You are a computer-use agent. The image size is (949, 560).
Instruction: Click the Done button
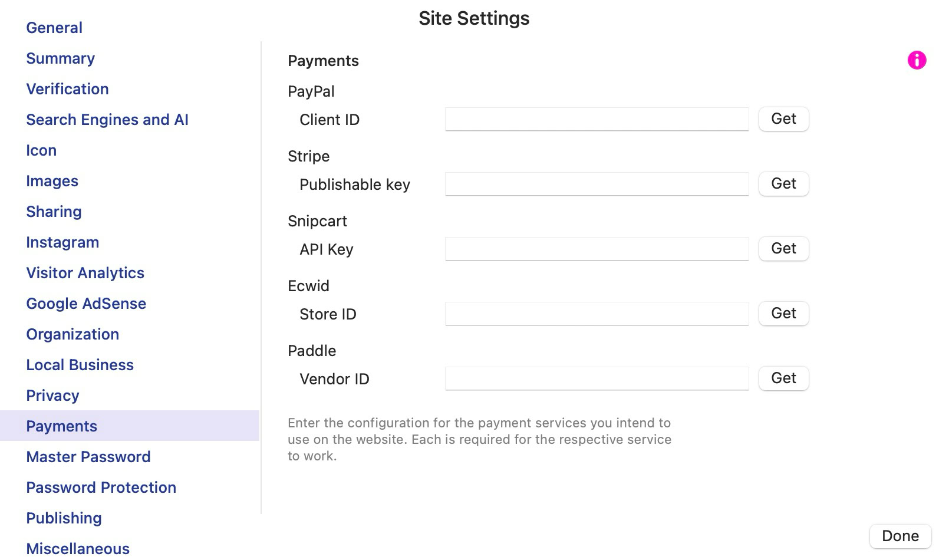(x=900, y=536)
